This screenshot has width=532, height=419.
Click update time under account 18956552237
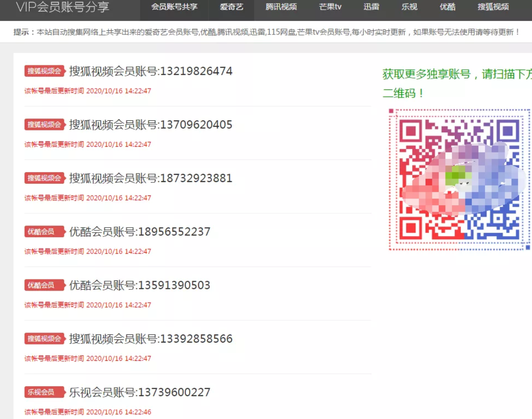[88, 251]
